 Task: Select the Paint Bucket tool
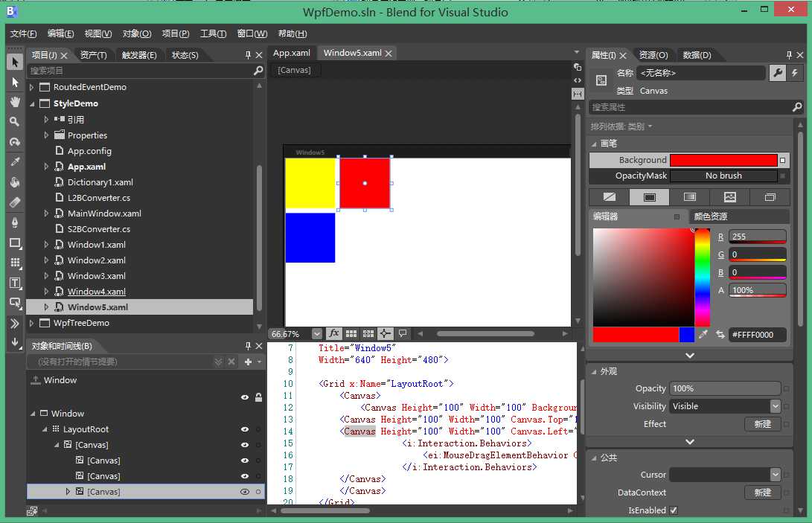15,182
